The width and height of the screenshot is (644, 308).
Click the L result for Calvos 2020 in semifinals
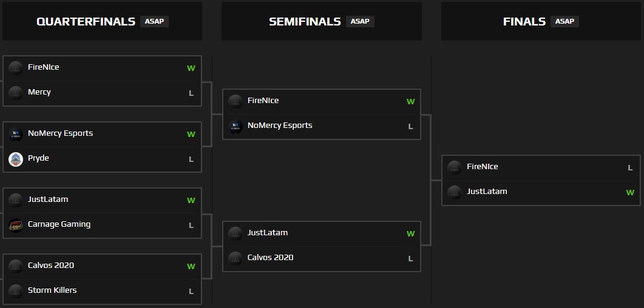tap(410, 259)
